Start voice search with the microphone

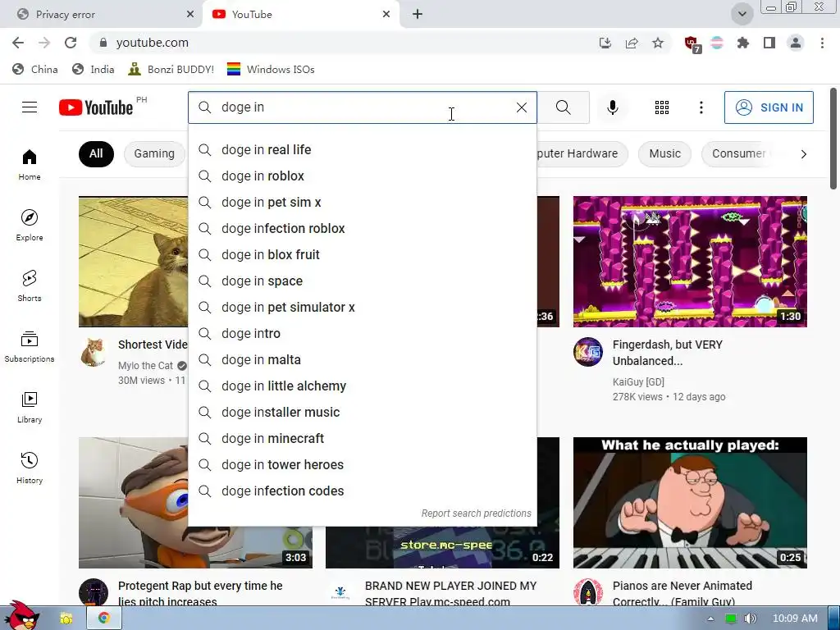[x=612, y=107]
